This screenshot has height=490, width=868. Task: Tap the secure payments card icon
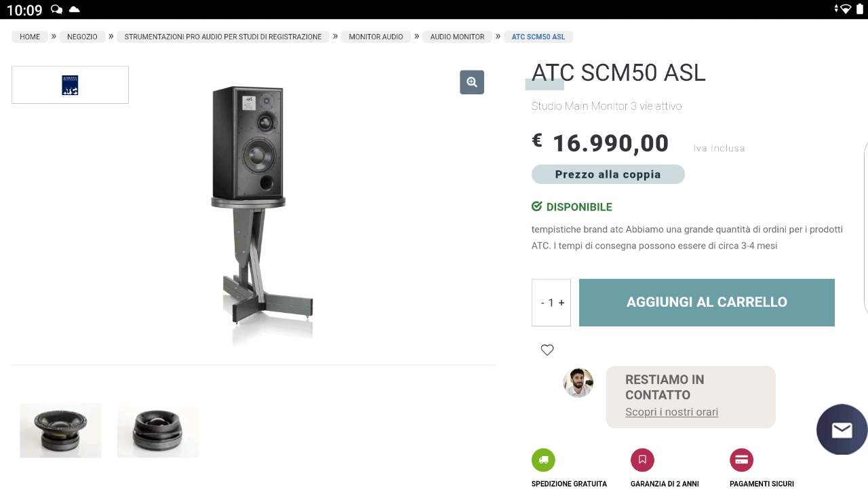[x=741, y=460]
